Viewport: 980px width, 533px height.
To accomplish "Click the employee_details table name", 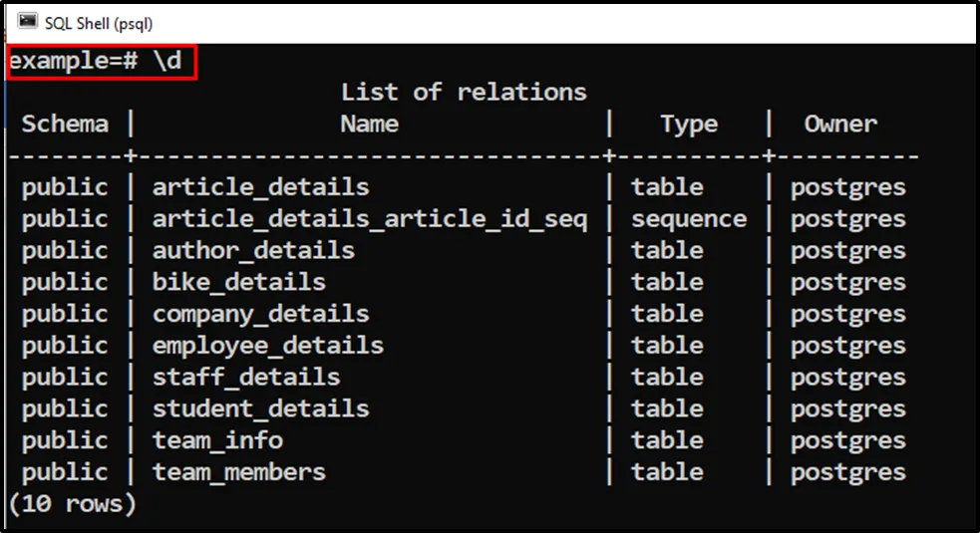I will point(267,346).
